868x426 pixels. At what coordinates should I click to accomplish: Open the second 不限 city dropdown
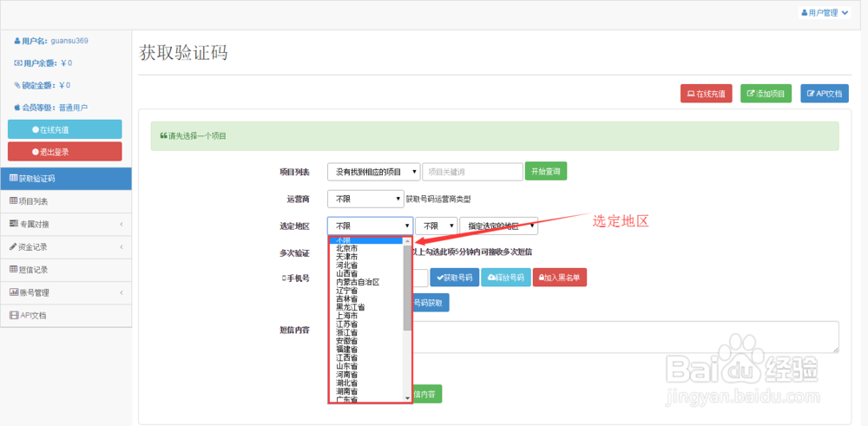[x=437, y=226]
